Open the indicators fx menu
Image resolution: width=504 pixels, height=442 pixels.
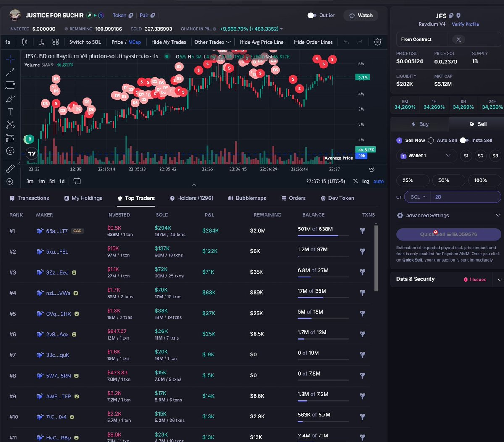point(42,42)
